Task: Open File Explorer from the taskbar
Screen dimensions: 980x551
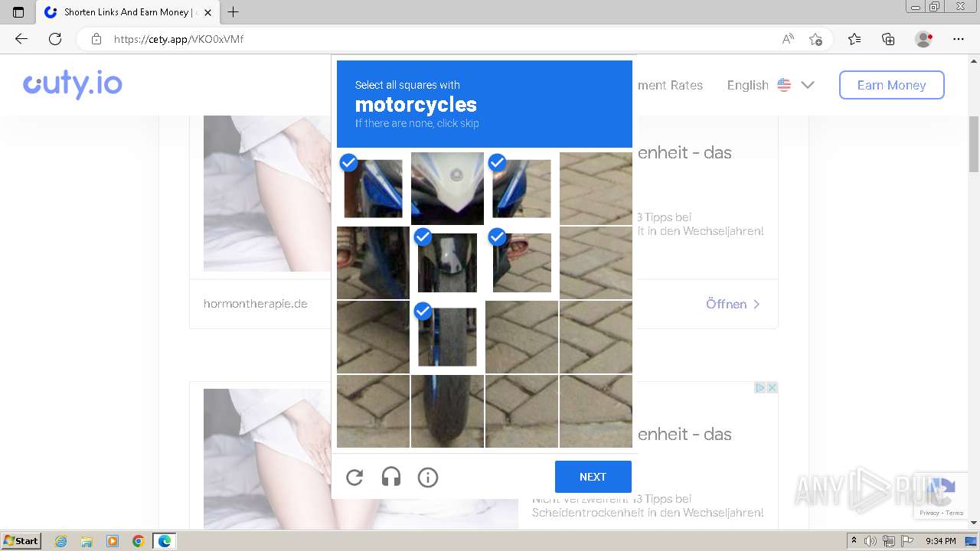Action: (x=87, y=541)
